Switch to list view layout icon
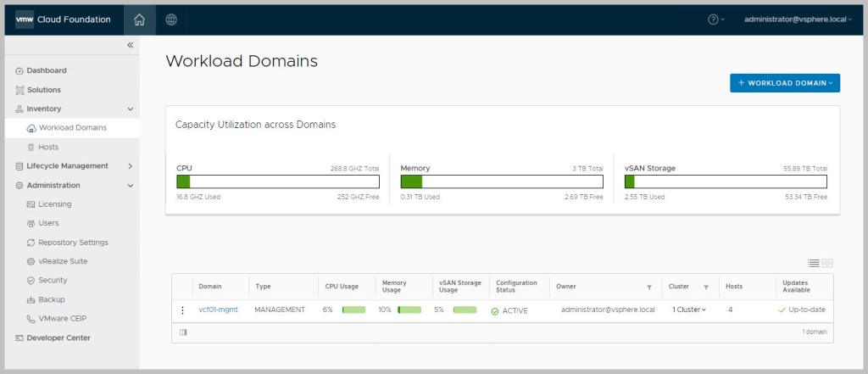The height and width of the screenshot is (374, 868). click(813, 264)
